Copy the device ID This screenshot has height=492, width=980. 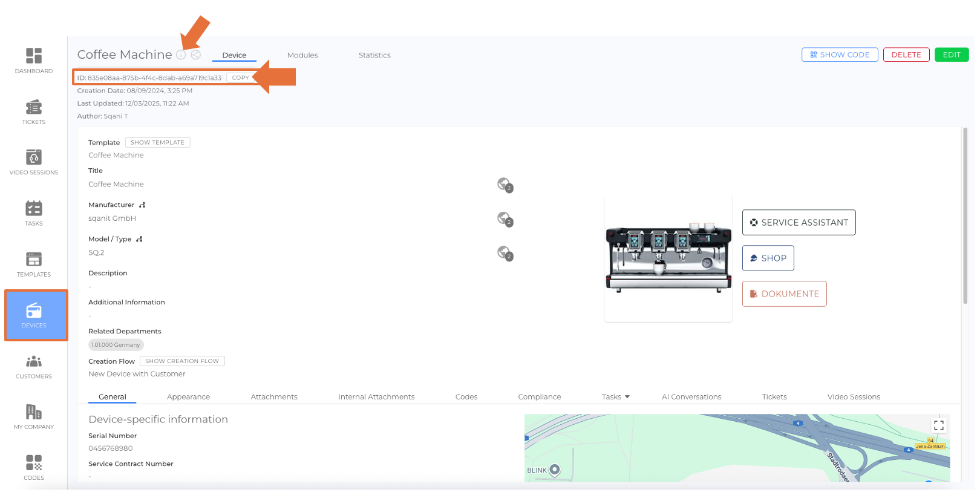pos(240,78)
